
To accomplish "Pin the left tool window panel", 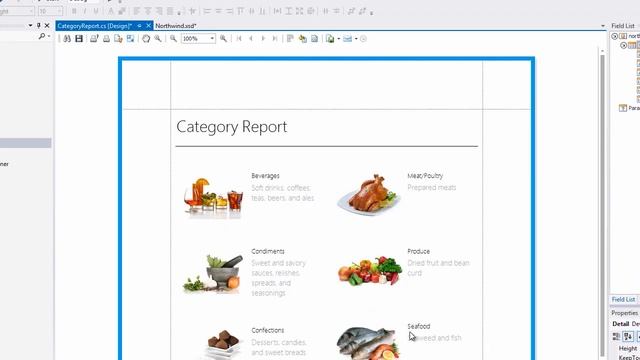I will tap(38, 25).
